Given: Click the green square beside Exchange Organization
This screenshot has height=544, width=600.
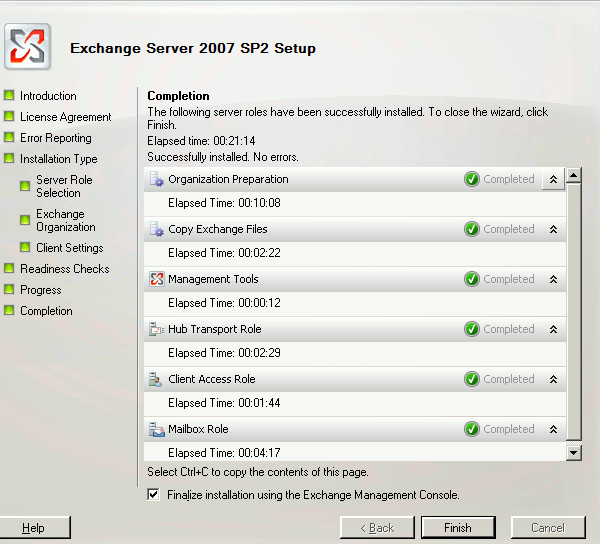Looking at the screenshot, I should pyautogui.click(x=25, y=220).
